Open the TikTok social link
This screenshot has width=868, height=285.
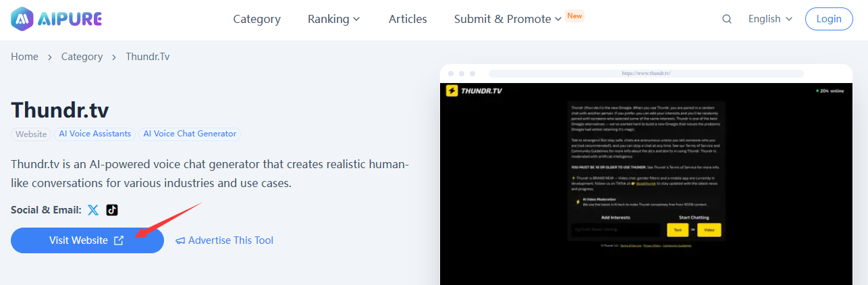point(112,210)
